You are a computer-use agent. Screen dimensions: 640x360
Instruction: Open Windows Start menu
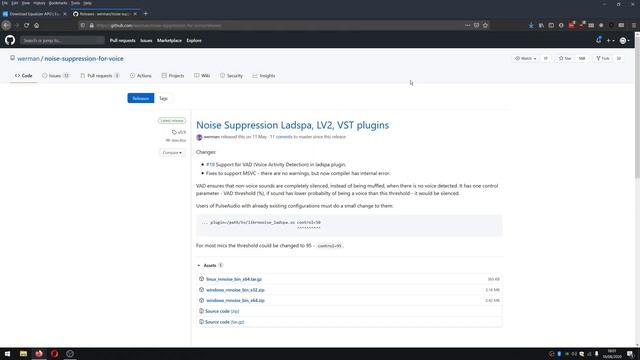[x=7, y=354]
